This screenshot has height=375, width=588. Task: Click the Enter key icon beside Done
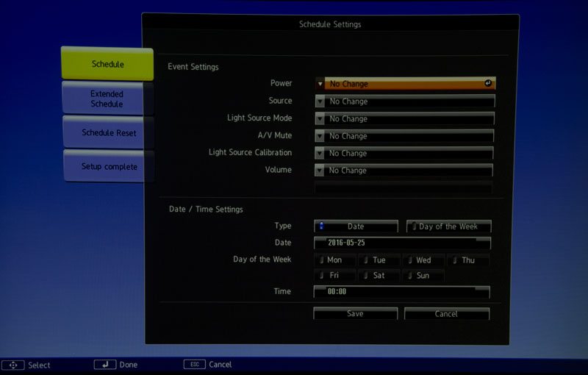pyautogui.click(x=105, y=365)
